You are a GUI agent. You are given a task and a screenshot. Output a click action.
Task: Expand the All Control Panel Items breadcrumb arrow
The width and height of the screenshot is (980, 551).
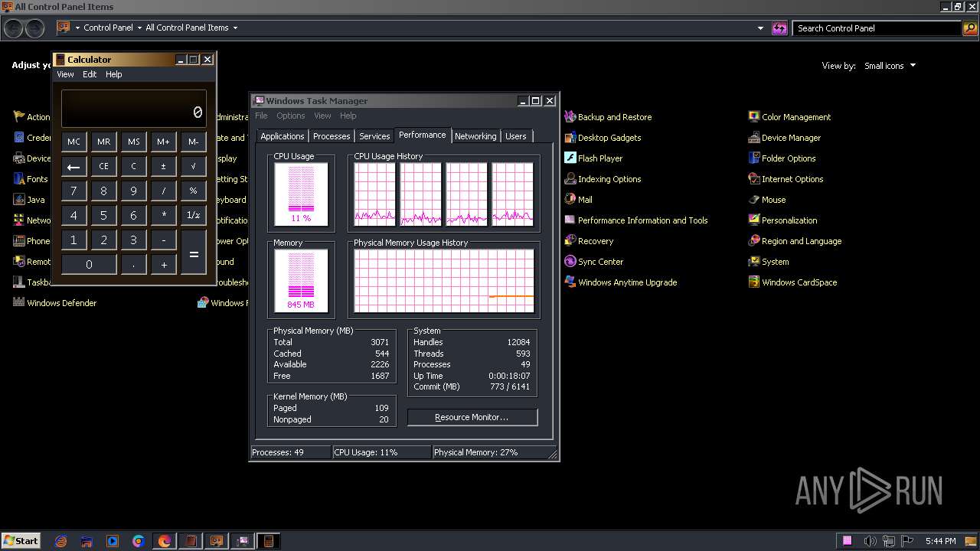pos(235,28)
